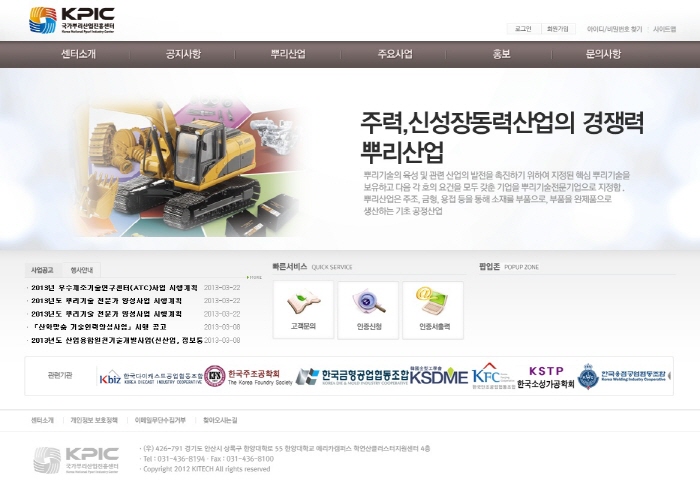Open the 인증신청 magnifier icon
Viewport: 700px width, 500px height.
click(x=368, y=310)
